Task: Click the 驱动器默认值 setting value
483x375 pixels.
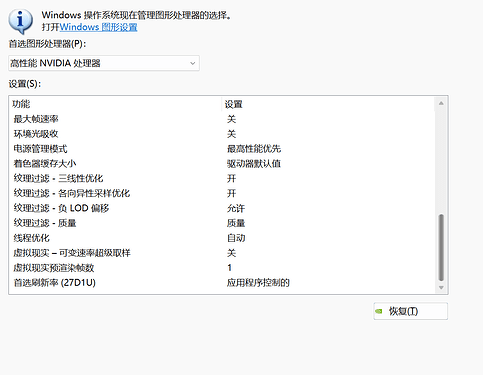Action: (254, 164)
